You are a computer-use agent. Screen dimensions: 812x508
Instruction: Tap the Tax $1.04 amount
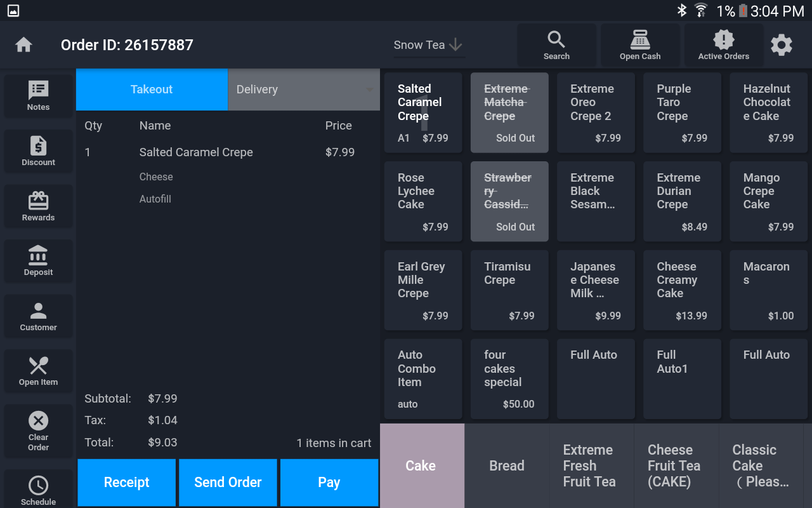162,420
